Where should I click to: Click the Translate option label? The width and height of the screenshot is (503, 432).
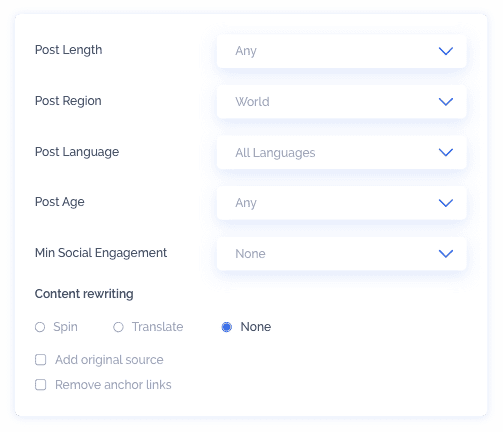[x=158, y=327]
